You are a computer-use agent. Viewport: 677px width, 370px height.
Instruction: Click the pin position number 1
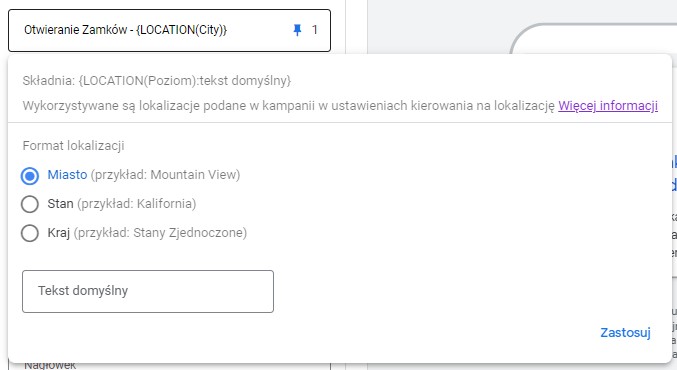pyautogui.click(x=314, y=30)
